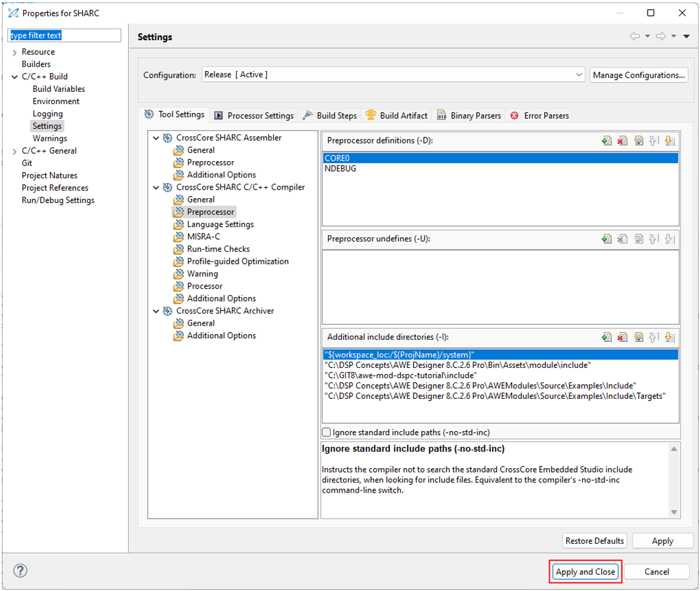Open the Build Steps tab

[330, 116]
